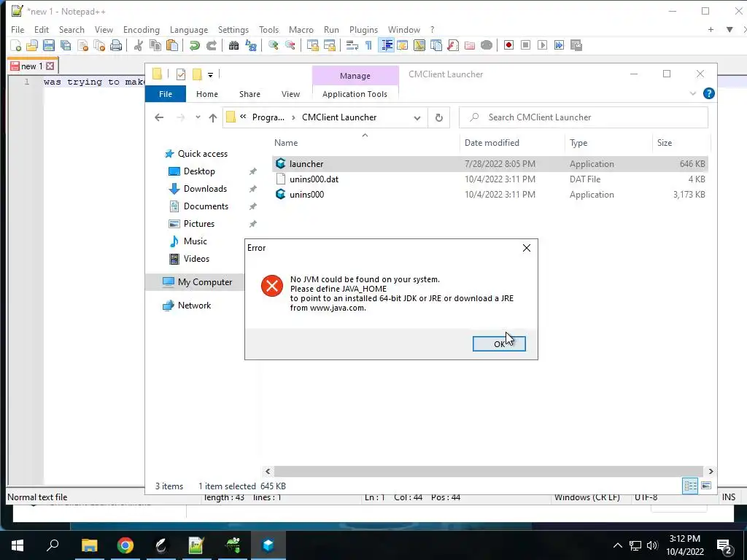747x560 pixels.
Task: Open Folder as Workspace toolbar icon
Action: click(x=470, y=45)
